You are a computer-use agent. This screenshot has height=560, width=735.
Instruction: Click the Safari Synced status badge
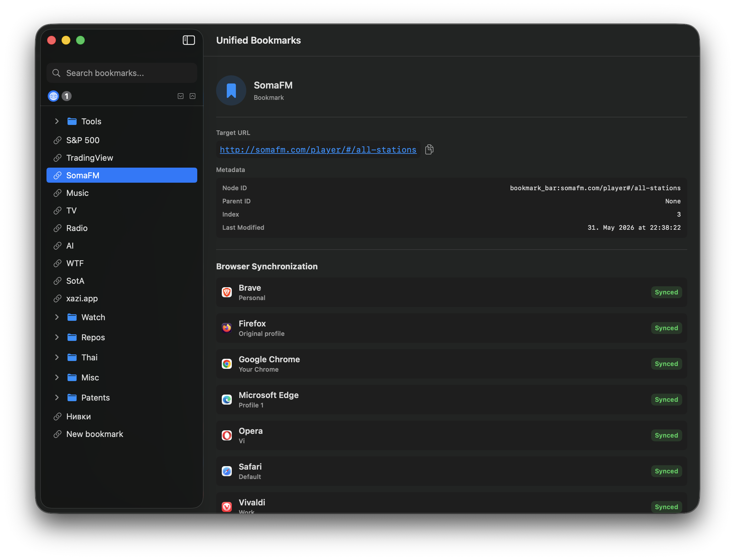coord(666,471)
